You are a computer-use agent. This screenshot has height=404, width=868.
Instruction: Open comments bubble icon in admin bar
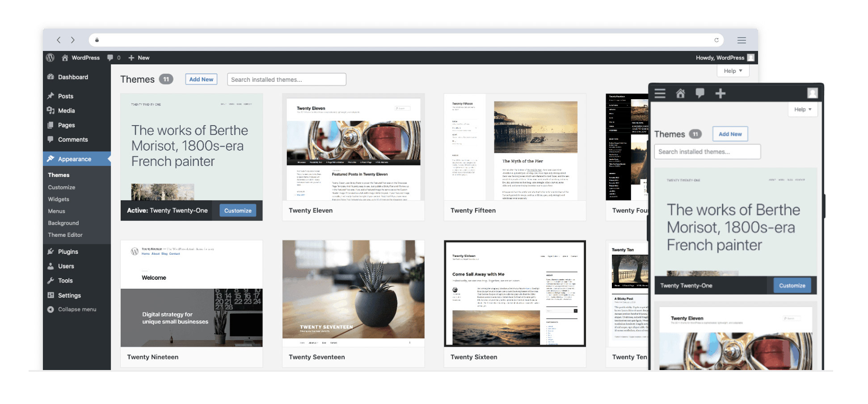click(x=110, y=58)
